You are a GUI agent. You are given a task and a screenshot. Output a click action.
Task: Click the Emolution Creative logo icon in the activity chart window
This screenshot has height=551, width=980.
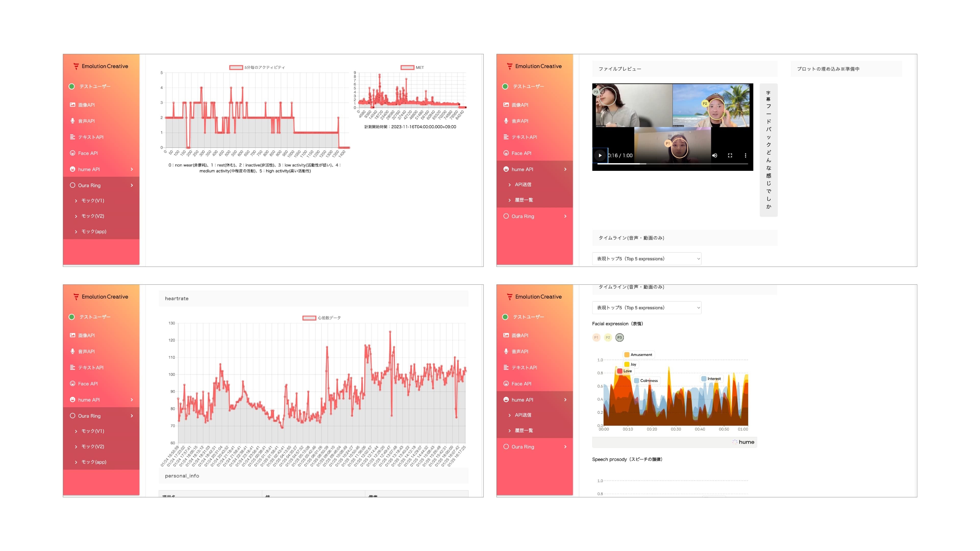click(x=76, y=66)
